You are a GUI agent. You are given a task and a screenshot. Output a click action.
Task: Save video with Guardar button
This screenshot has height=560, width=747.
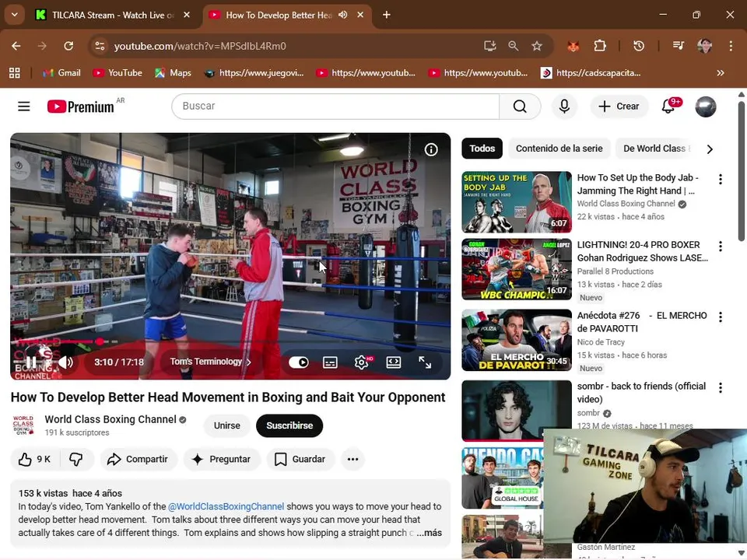[300, 460]
